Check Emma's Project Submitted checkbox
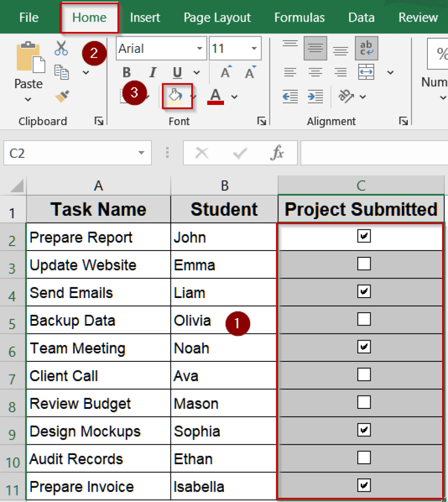This screenshot has height=502, width=448. pyautogui.click(x=363, y=263)
